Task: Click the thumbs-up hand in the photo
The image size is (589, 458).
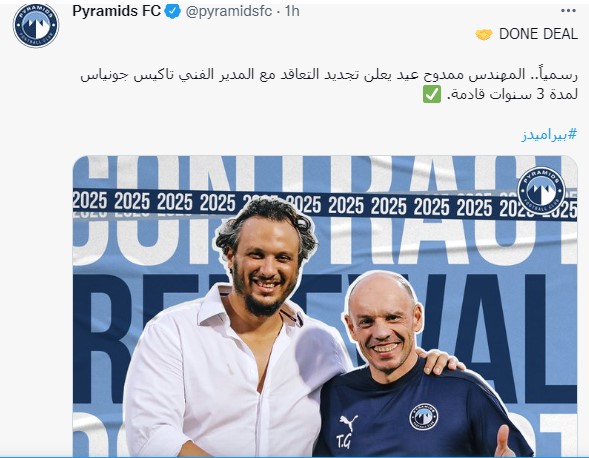Action: click(504, 442)
